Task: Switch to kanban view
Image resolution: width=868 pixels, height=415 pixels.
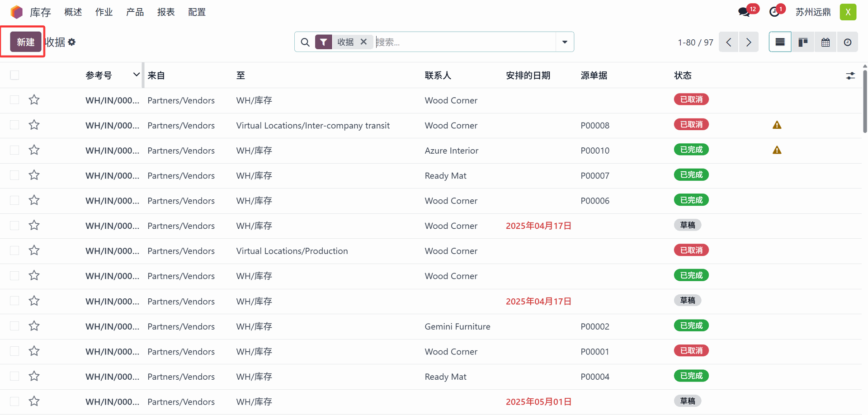Action: coord(803,42)
